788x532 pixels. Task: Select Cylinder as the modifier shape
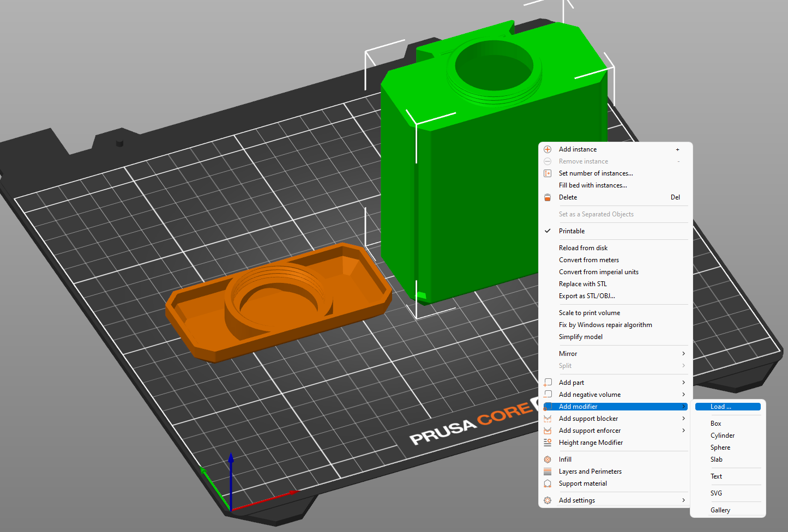pyautogui.click(x=722, y=436)
